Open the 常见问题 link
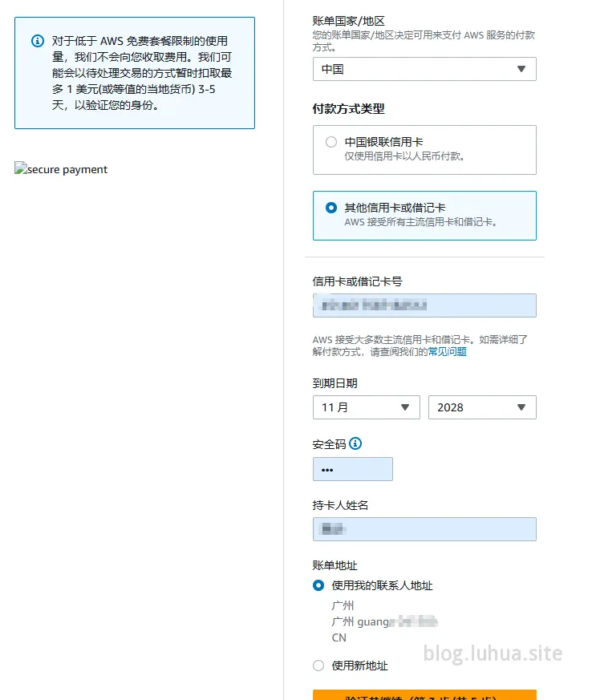This screenshot has width=592, height=700. 447,352
